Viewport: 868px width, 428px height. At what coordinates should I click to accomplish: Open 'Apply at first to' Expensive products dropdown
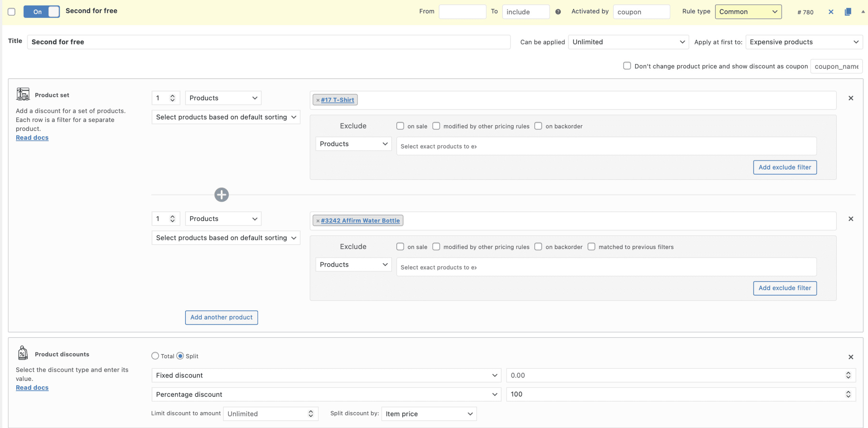coord(804,42)
